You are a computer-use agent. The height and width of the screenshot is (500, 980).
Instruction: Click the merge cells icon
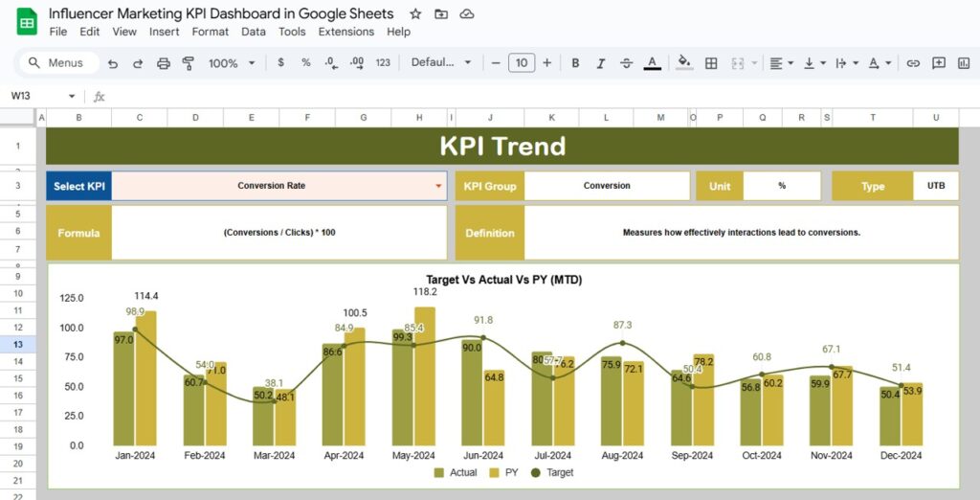click(x=738, y=62)
